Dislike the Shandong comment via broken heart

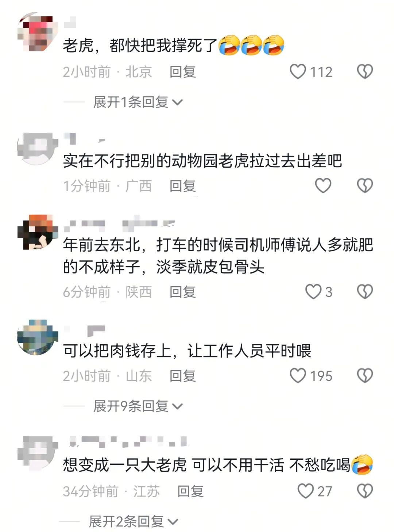point(365,376)
